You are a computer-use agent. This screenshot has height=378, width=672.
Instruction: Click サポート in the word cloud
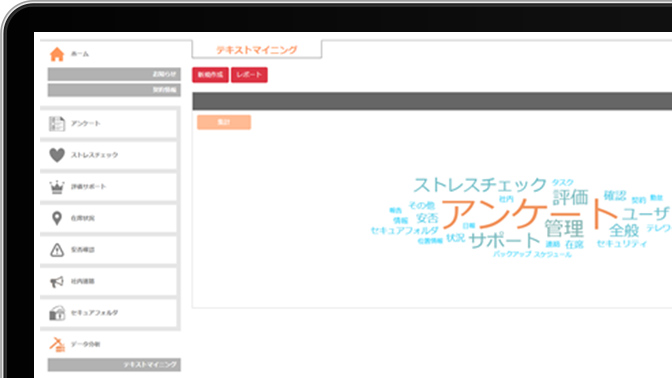click(504, 240)
